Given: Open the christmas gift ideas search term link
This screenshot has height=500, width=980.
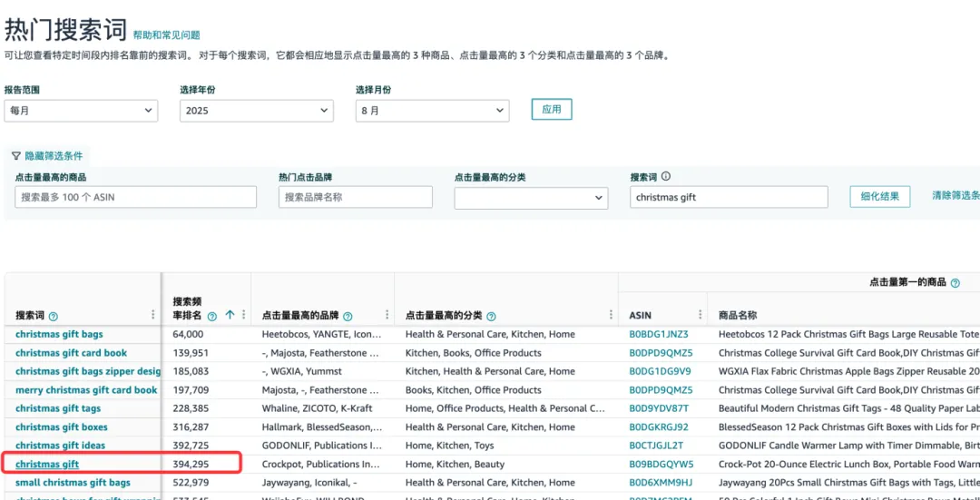Looking at the screenshot, I should coord(60,446).
